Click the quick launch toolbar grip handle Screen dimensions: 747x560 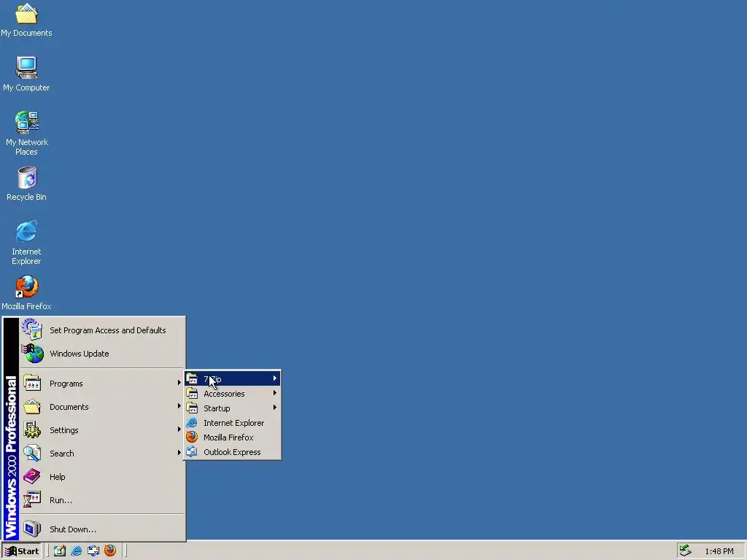tap(47, 551)
